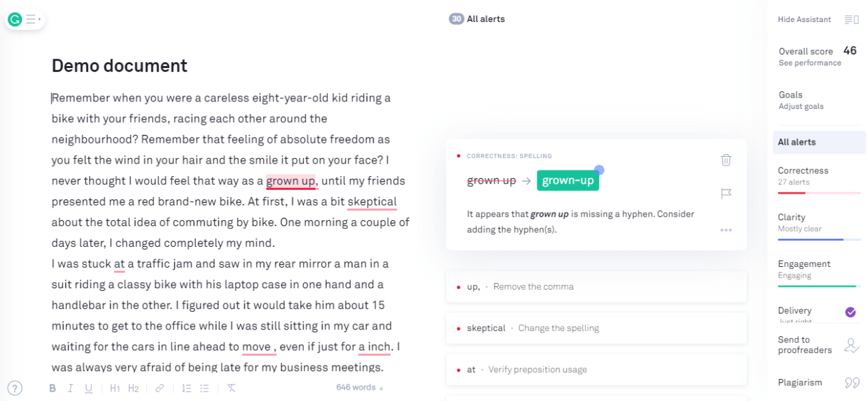Image resolution: width=868 pixels, height=401 pixels.
Task: Open the help question mark icon
Action: point(15,388)
